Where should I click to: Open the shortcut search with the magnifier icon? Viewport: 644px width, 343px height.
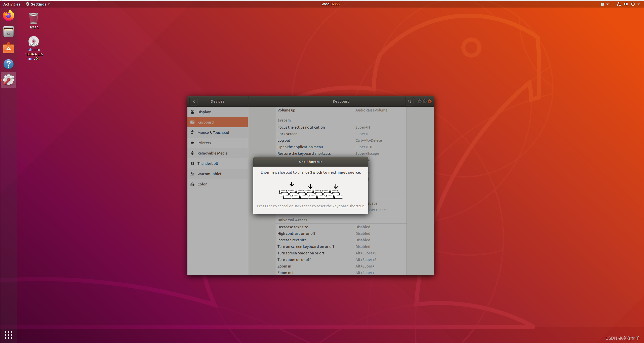(x=409, y=101)
